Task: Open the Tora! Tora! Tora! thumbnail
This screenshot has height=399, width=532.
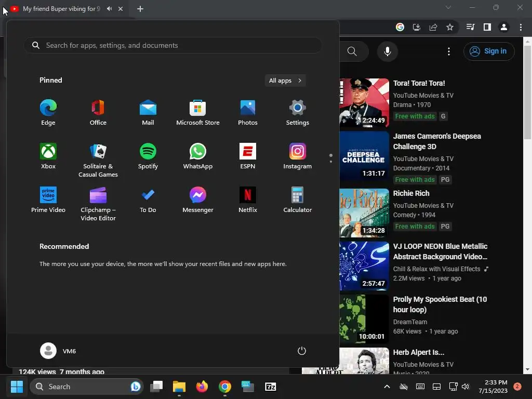Action: pyautogui.click(x=364, y=102)
